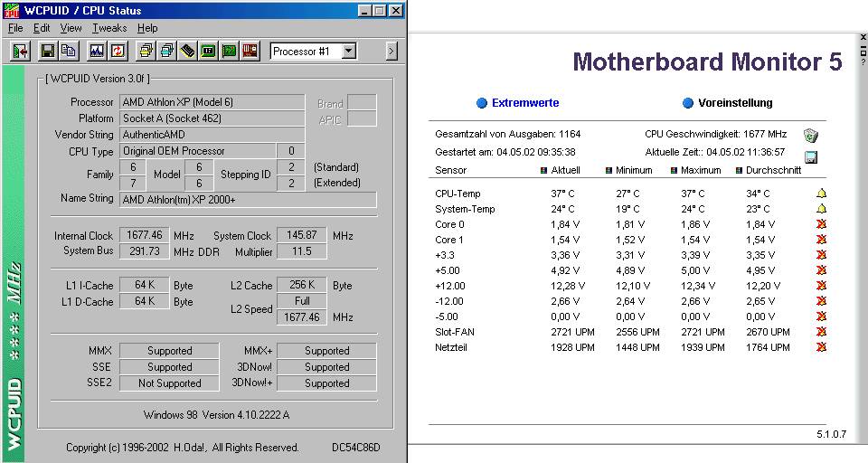Click the version number 5.1.0.7
Image resolution: width=868 pixels, height=463 pixels.
tap(832, 434)
